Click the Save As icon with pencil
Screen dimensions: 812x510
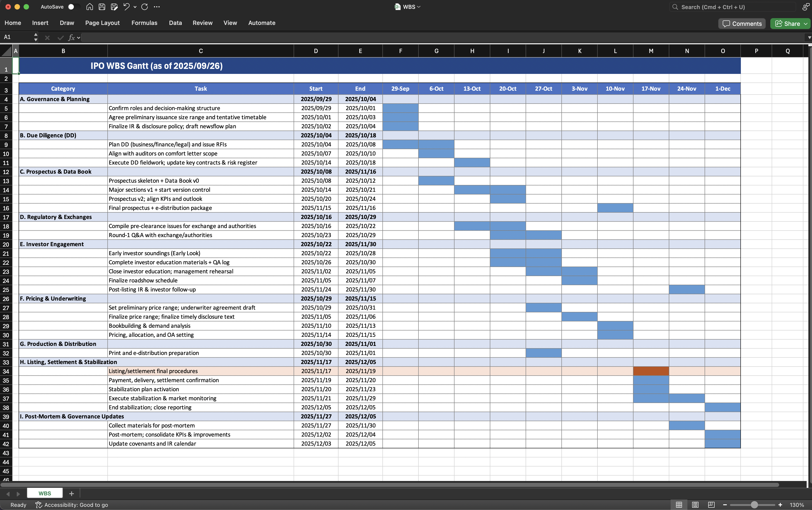point(114,7)
